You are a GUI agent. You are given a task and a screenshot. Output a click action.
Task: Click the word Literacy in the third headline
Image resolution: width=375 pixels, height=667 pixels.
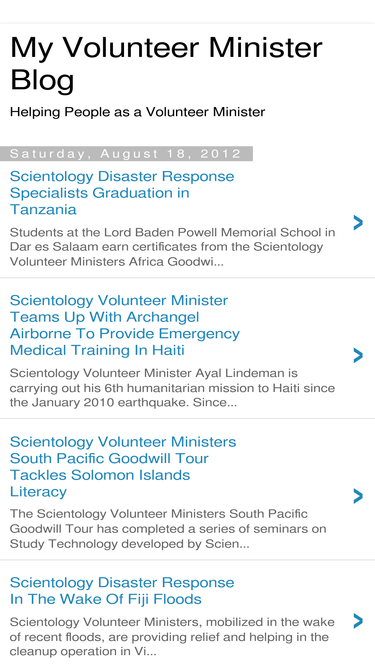point(38,491)
